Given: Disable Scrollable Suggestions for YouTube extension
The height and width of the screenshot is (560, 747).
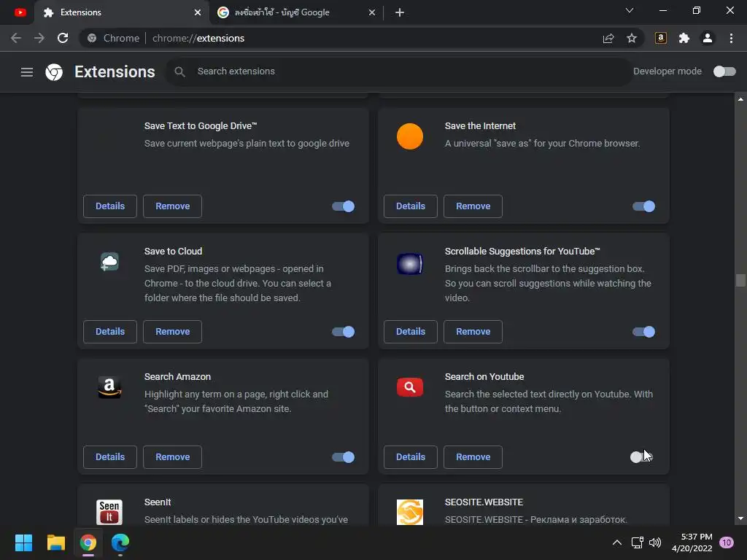Looking at the screenshot, I should click(643, 332).
